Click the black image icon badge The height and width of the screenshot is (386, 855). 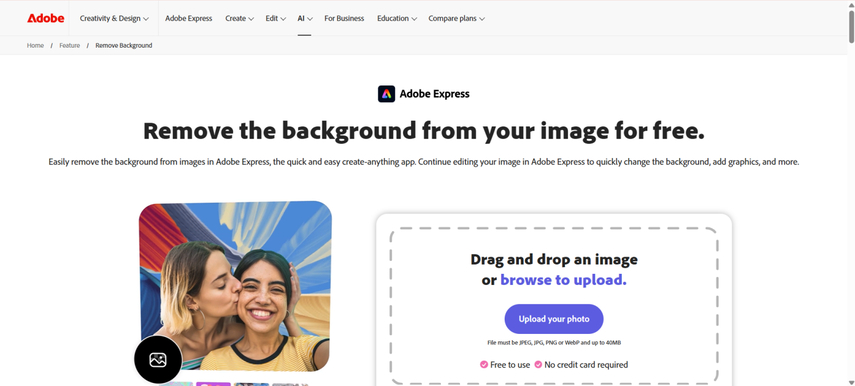click(x=158, y=360)
